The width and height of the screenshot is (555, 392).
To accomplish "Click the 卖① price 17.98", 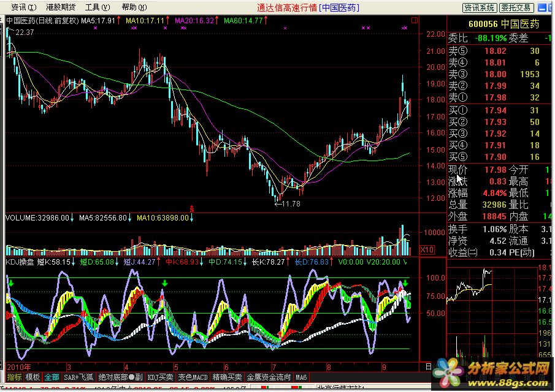I will point(495,97).
